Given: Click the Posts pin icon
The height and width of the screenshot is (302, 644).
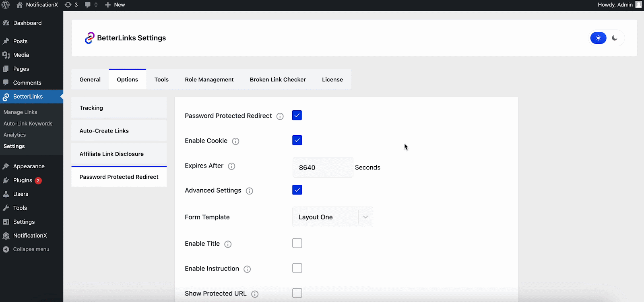Looking at the screenshot, I should [6, 41].
